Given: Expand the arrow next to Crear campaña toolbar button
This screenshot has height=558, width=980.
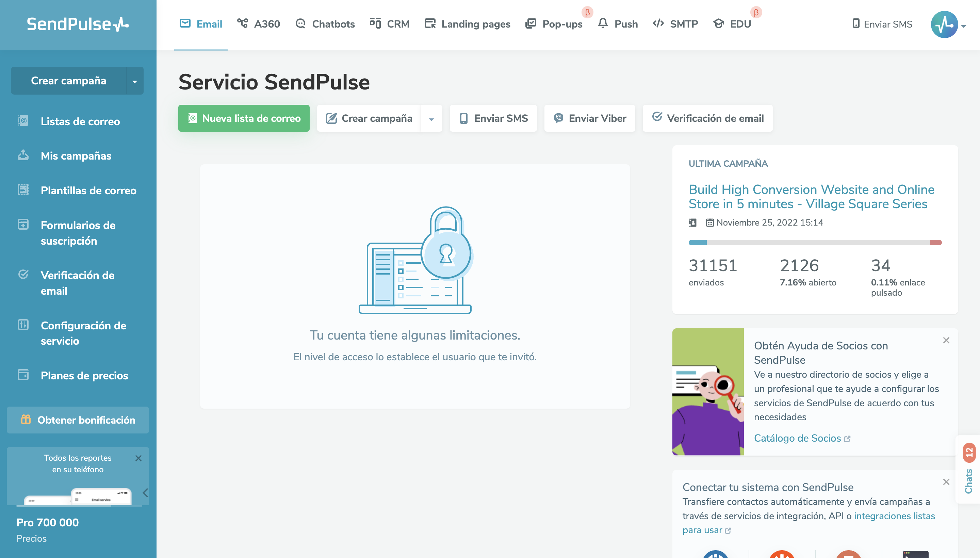Looking at the screenshot, I should [x=431, y=119].
